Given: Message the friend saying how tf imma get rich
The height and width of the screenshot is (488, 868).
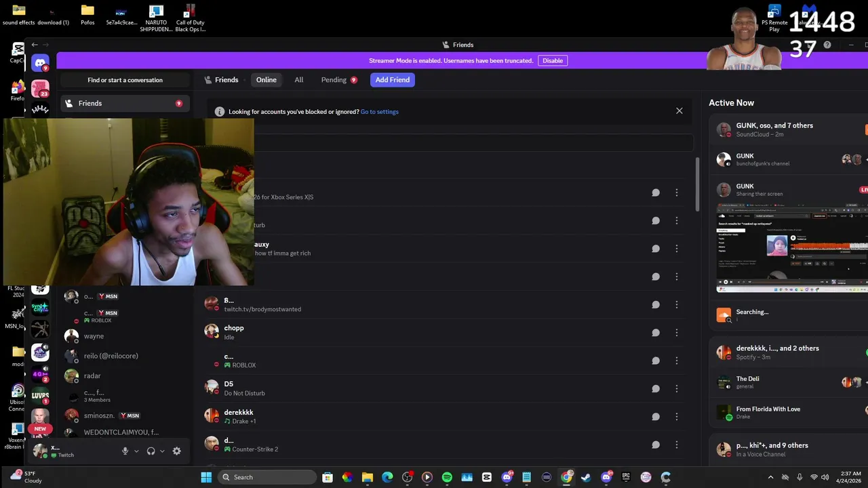Looking at the screenshot, I should pyautogui.click(x=655, y=249).
